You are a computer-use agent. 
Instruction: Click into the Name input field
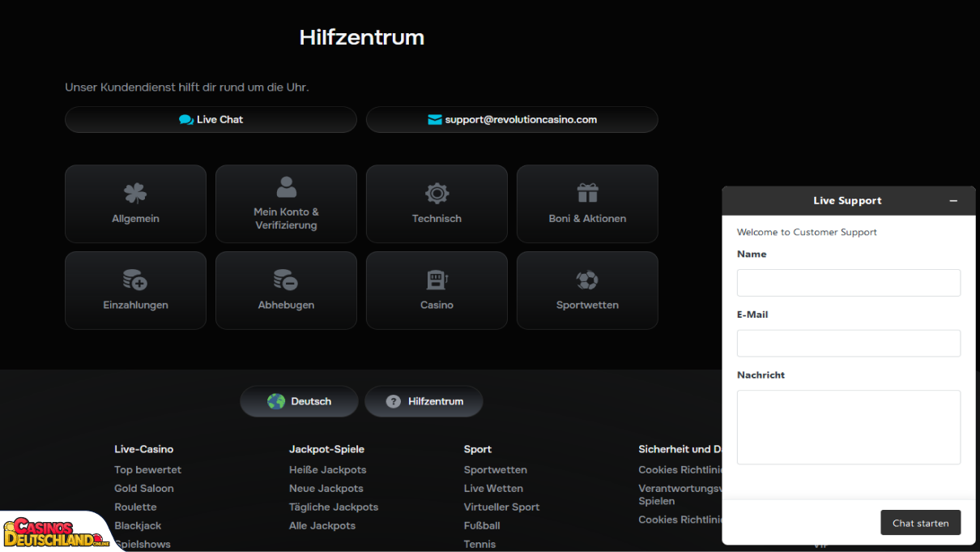coord(849,283)
